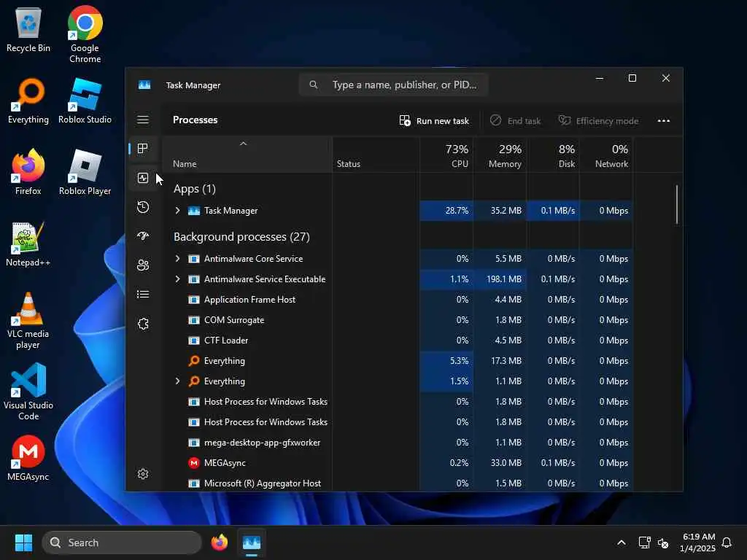Sort by the 8% Disk column header
This screenshot has width=747, height=560.
point(553,155)
